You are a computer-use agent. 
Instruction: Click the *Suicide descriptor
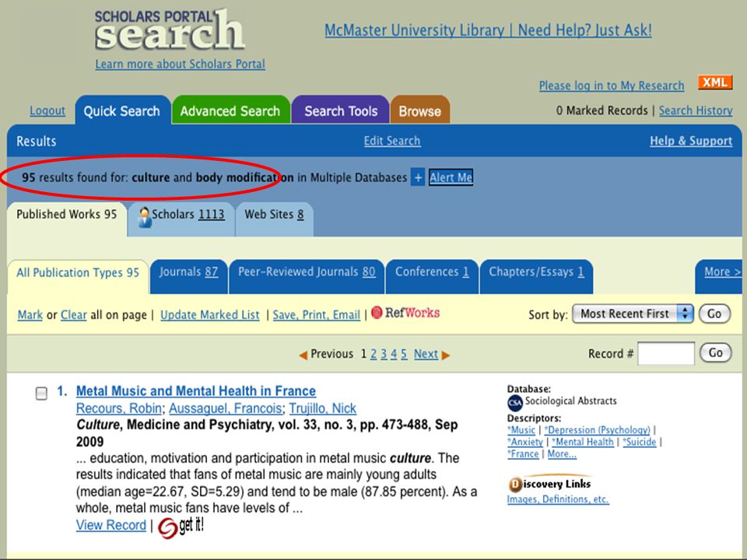coord(640,442)
